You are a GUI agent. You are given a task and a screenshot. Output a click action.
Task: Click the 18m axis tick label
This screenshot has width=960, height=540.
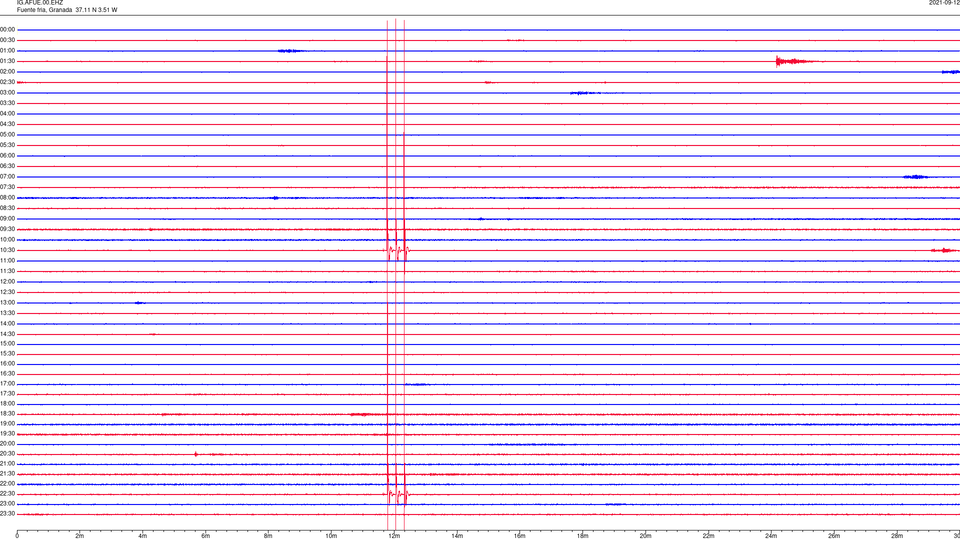582,536
